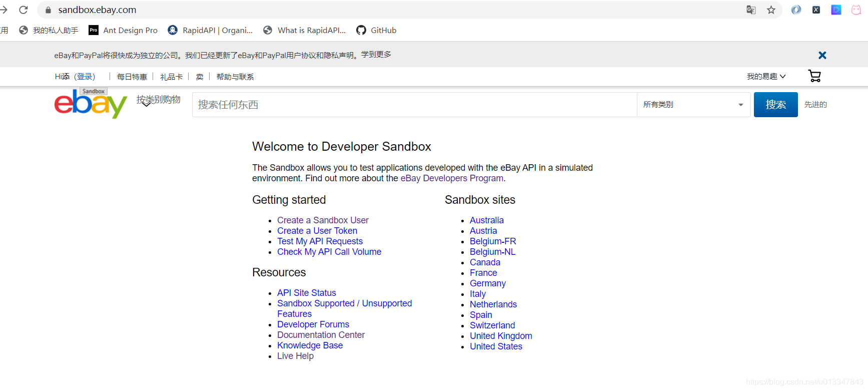Image resolution: width=868 pixels, height=391 pixels.
Task: Select United Kingdom sandbox site
Action: tap(501, 336)
